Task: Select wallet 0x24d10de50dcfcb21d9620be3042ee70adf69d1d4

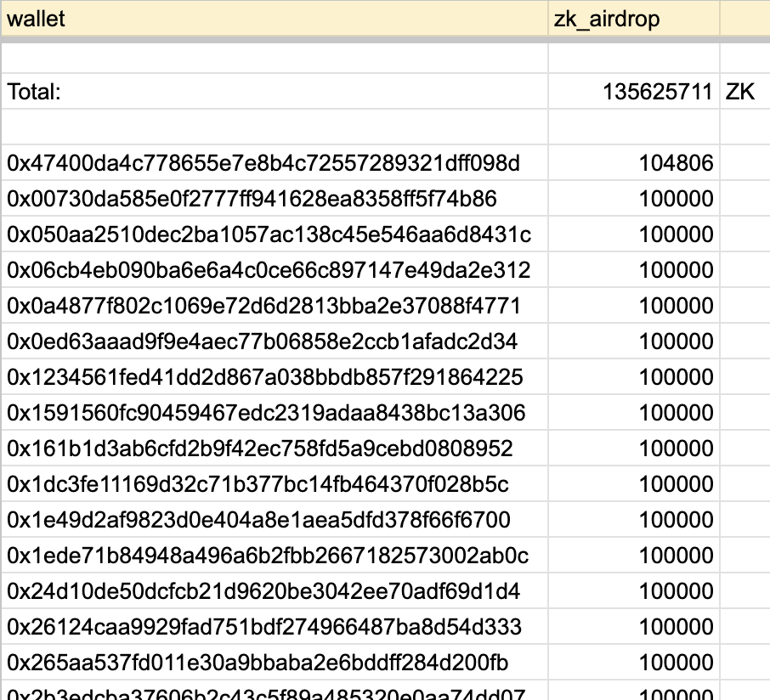Action: [x=275, y=591]
